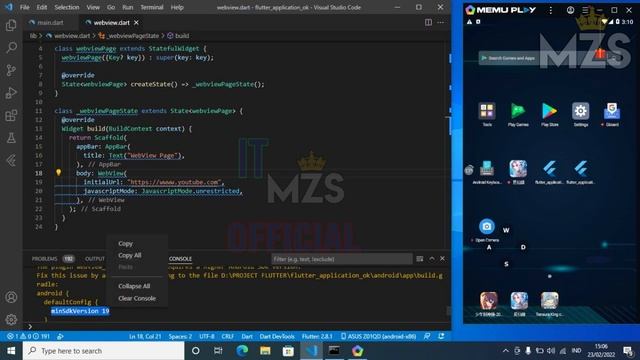Click the youtube URL string on line 19

pyautogui.click(x=174, y=182)
